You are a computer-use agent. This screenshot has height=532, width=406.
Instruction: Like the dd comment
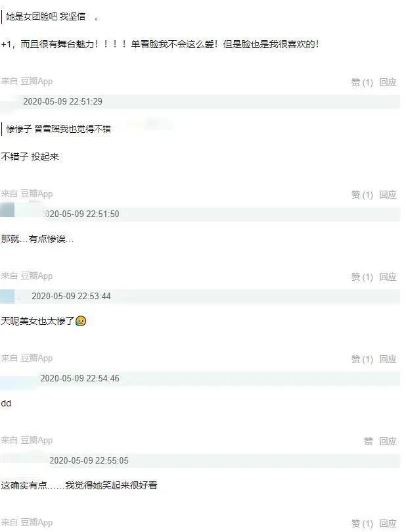click(x=369, y=441)
